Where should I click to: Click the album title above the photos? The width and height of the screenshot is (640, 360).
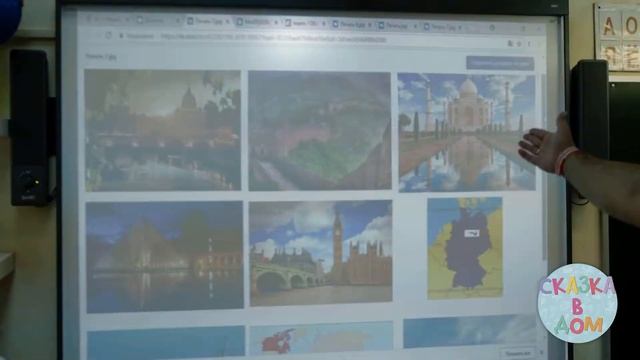[101, 57]
